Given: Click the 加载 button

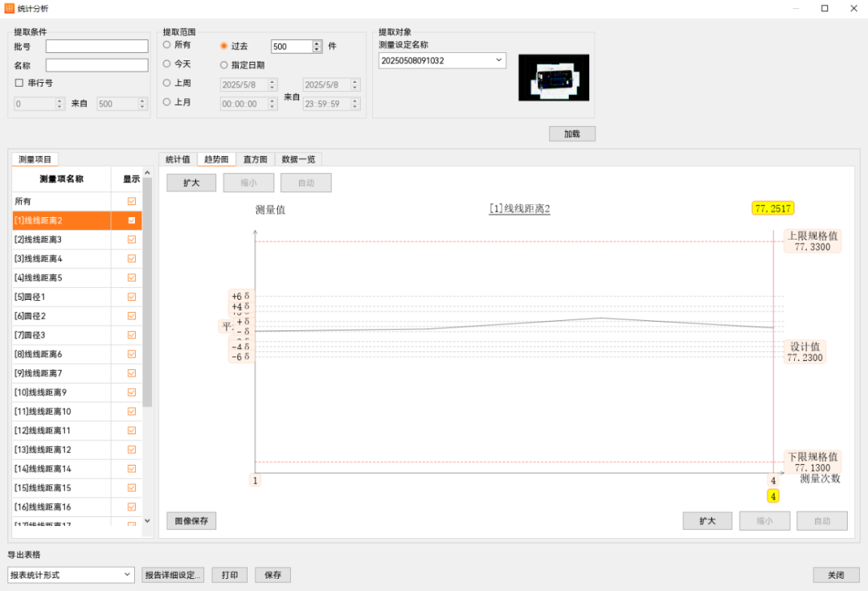Looking at the screenshot, I should (571, 133).
